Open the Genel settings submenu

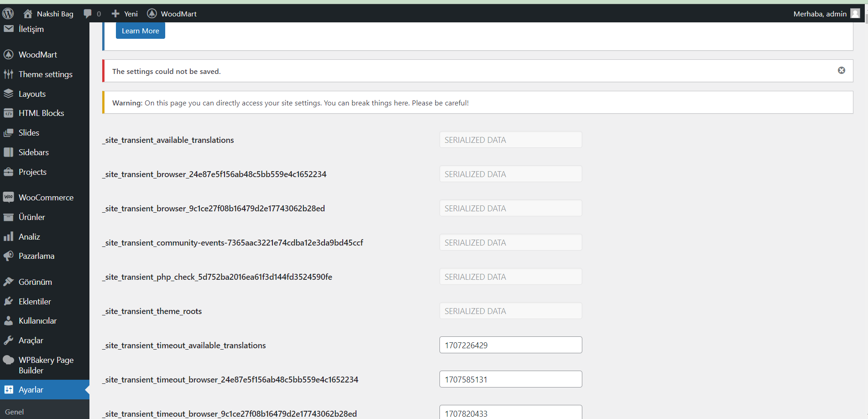pos(15,412)
